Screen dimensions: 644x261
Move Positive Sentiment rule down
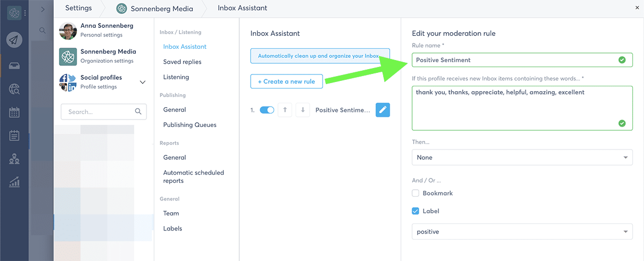pyautogui.click(x=303, y=110)
